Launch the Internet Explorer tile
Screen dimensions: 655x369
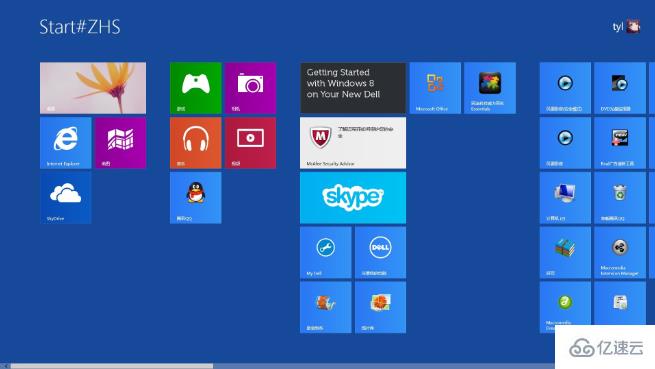point(66,143)
